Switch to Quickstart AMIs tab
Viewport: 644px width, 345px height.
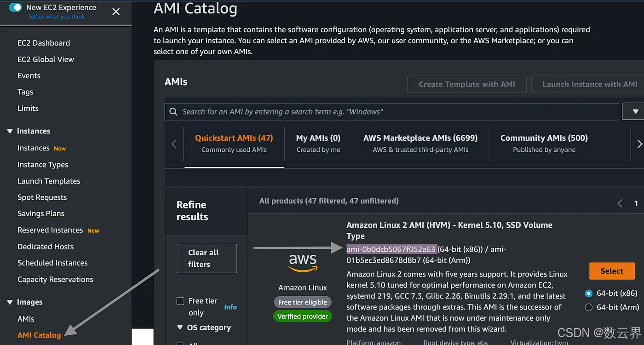234,143
